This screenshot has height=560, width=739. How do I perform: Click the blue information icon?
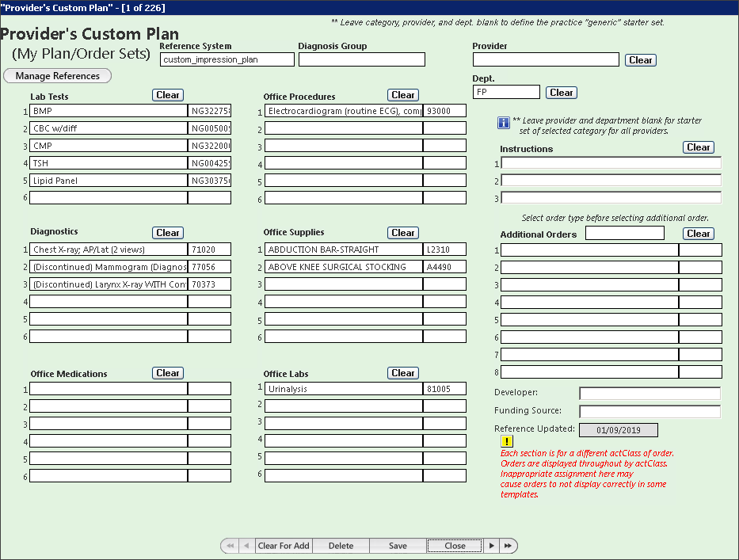tap(503, 123)
